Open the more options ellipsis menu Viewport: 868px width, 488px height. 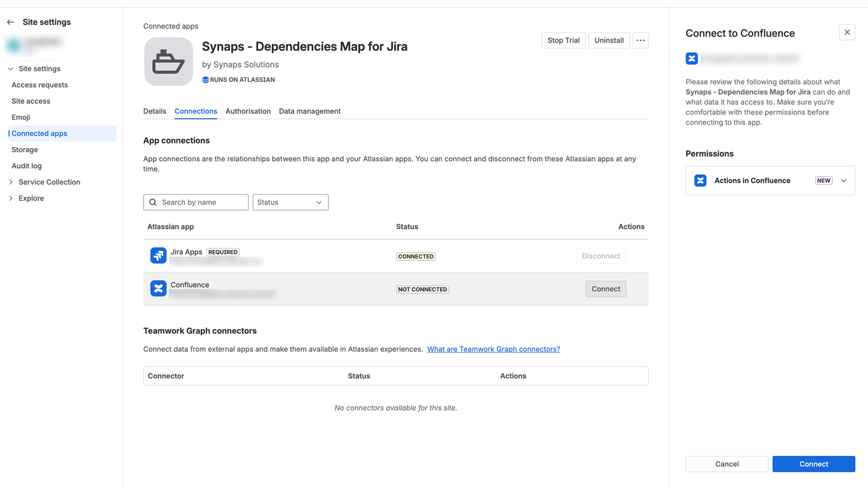[640, 41]
